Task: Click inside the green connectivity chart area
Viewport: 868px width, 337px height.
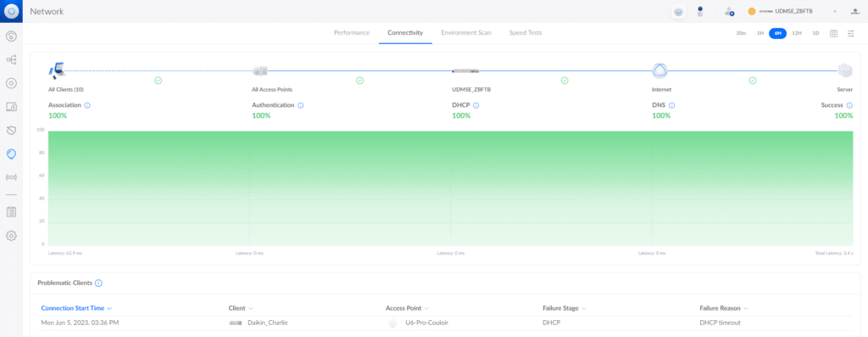Action: tap(450, 188)
